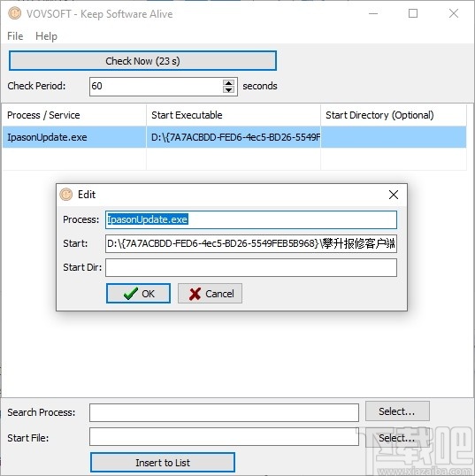The height and width of the screenshot is (476, 475).
Task: Click Select button beside Search Process
Action: [397, 411]
